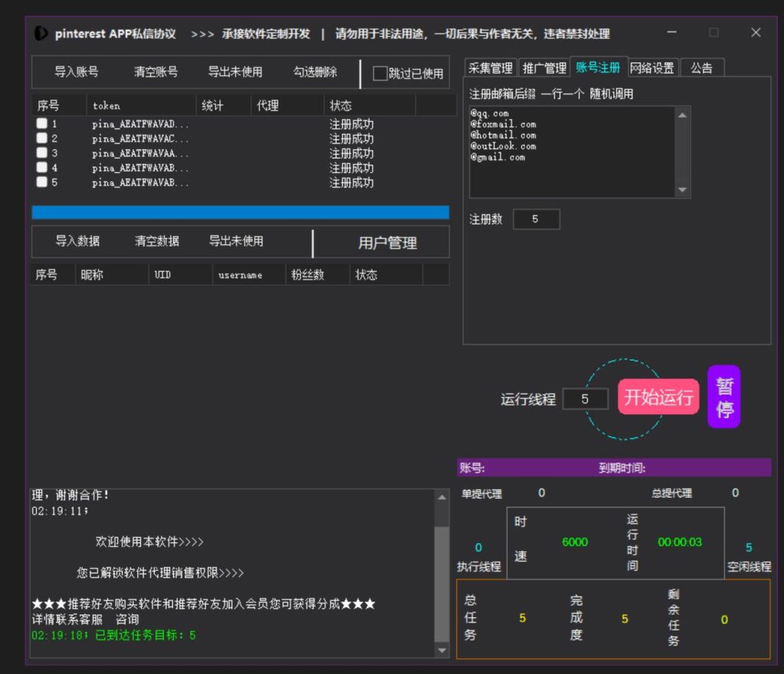Click the 注册数 input field
The height and width of the screenshot is (674, 784).
click(536, 219)
